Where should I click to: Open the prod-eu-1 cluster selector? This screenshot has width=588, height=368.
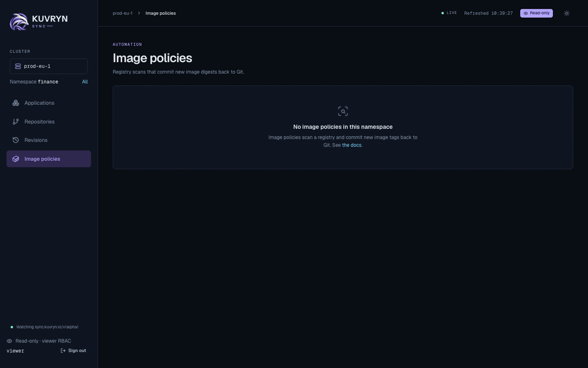click(x=49, y=66)
